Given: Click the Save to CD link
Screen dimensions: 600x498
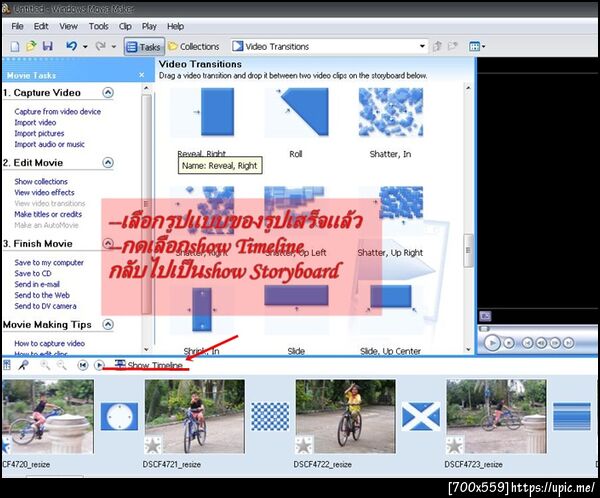Looking at the screenshot, I should coord(33,273).
